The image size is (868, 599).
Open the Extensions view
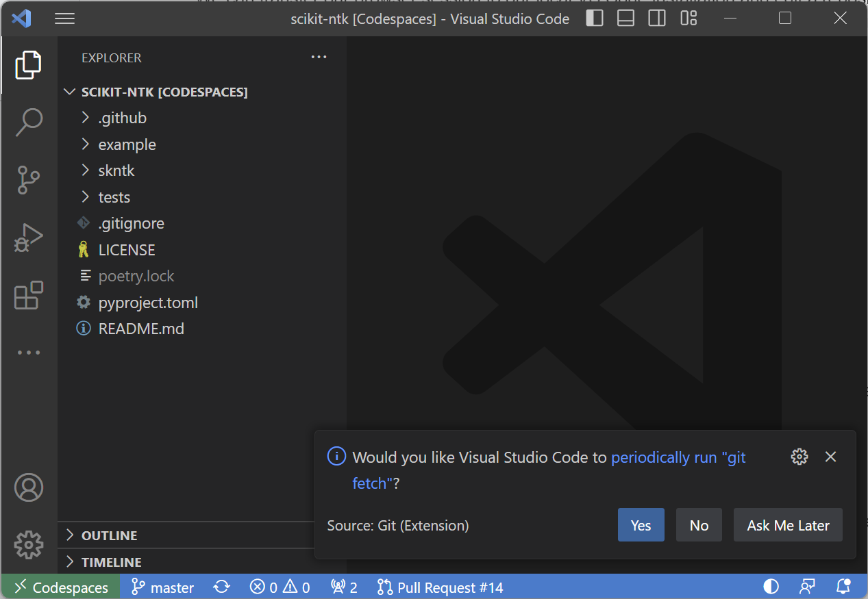[x=29, y=295]
